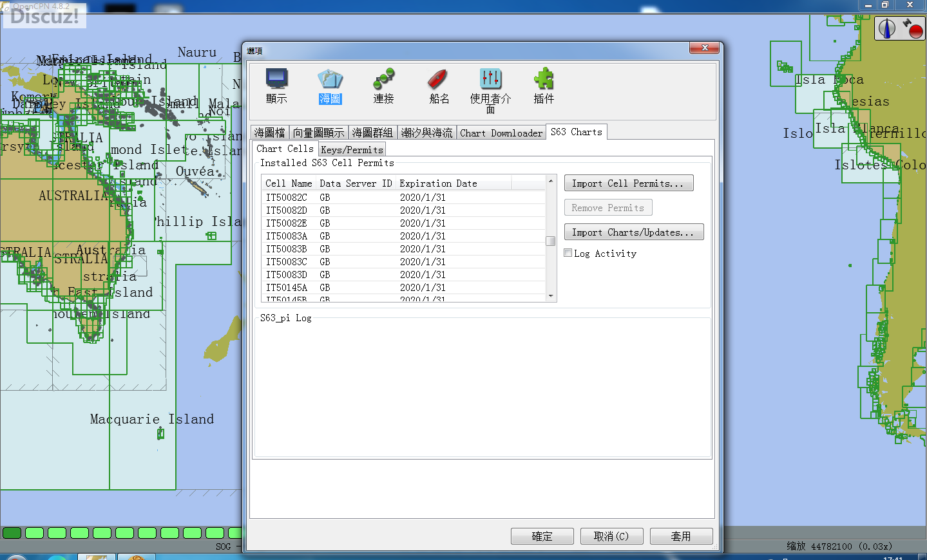Click the 取消 (Cancel) button

pos(611,536)
